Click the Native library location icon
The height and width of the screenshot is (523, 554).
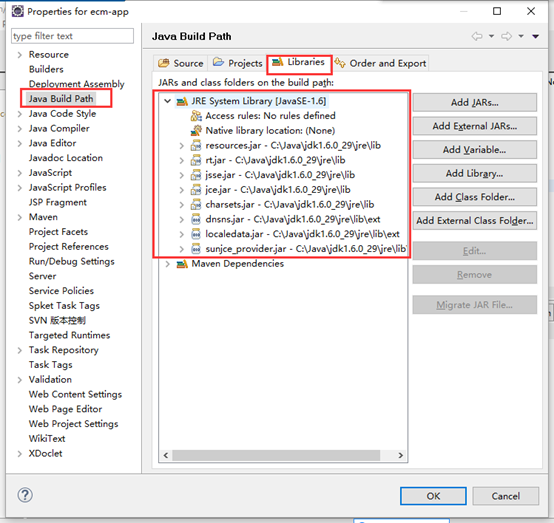click(x=196, y=130)
